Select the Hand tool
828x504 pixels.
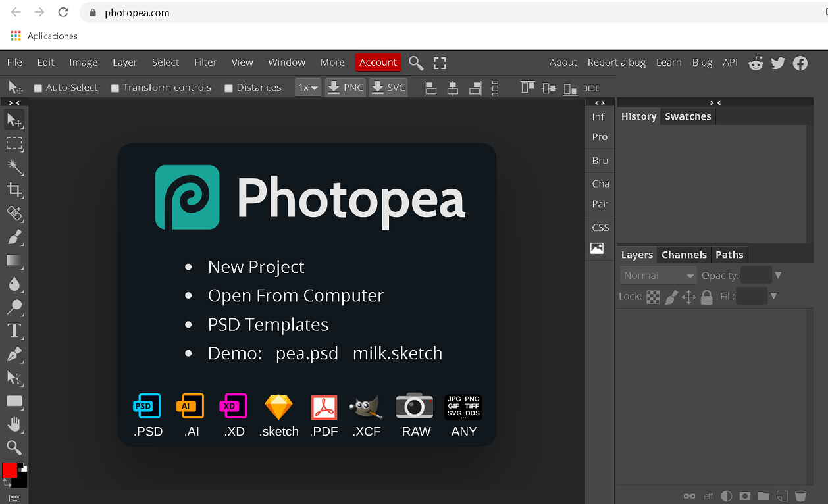[x=14, y=424]
